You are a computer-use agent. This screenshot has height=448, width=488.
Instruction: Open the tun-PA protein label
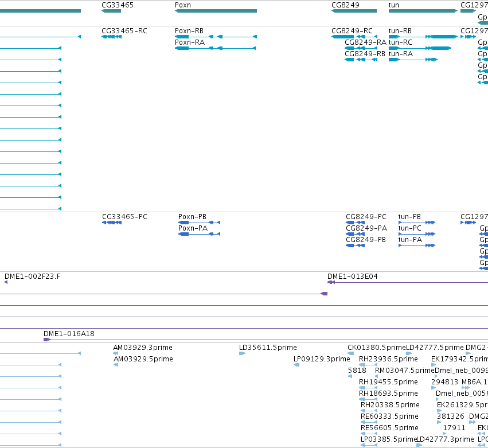[410, 240]
